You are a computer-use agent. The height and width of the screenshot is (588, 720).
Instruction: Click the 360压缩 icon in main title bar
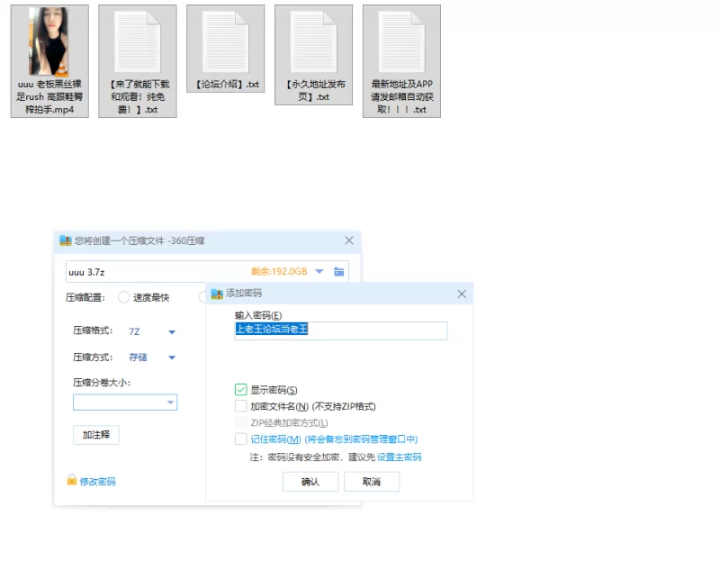point(65,240)
